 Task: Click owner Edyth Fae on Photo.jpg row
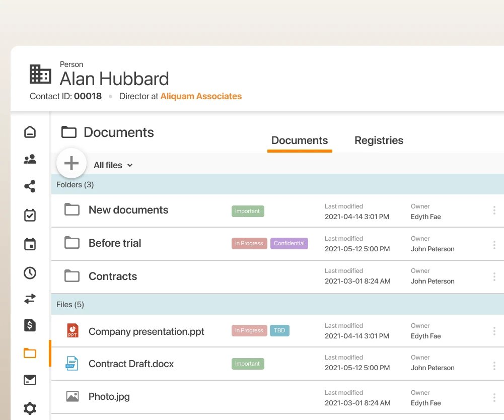[425, 403]
